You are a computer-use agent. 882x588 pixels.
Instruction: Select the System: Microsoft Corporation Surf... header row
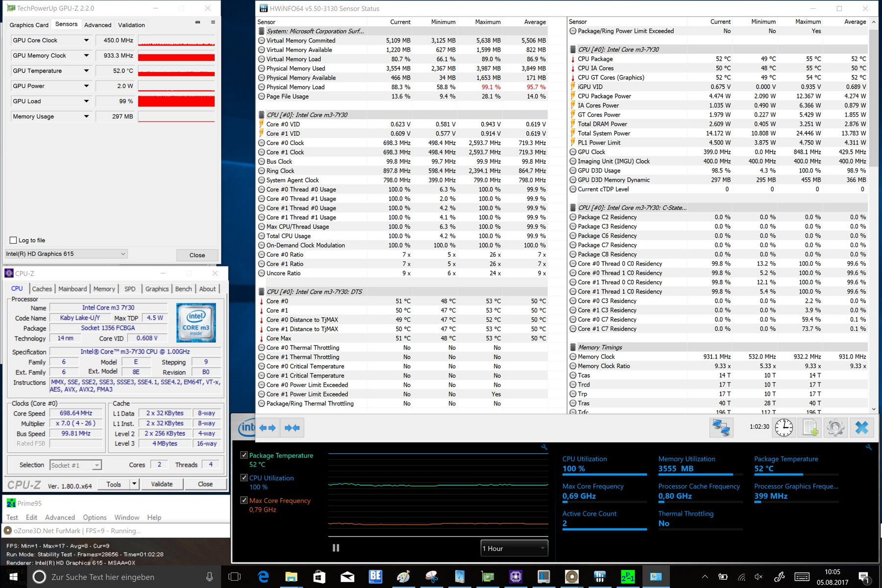pyautogui.click(x=402, y=31)
